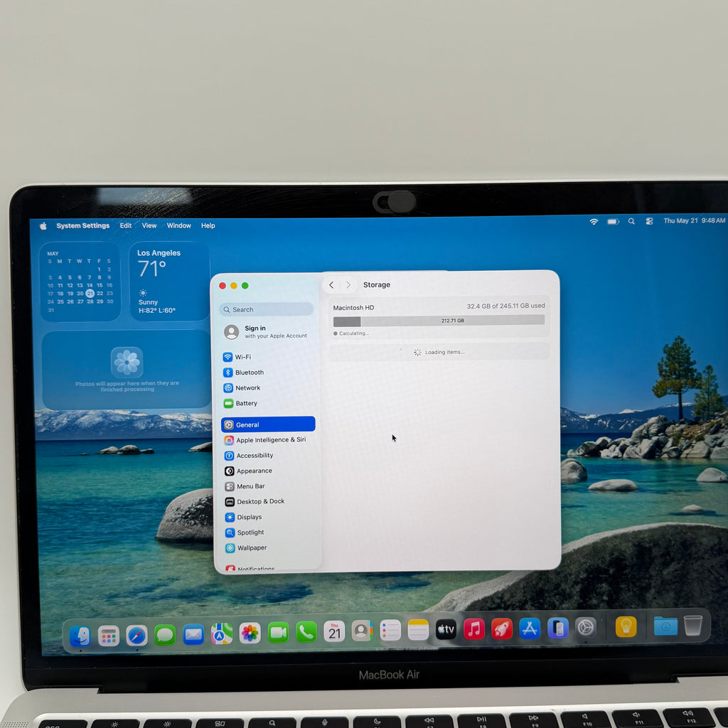Screen dimensions: 728x728
Task: Open Mail from the Dock
Action: (x=193, y=634)
